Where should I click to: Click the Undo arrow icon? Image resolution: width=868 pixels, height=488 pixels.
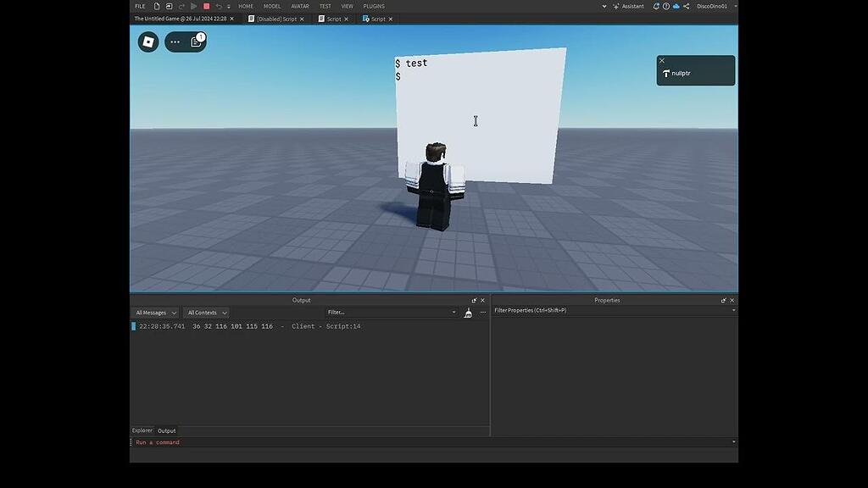click(x=218, y=6)
